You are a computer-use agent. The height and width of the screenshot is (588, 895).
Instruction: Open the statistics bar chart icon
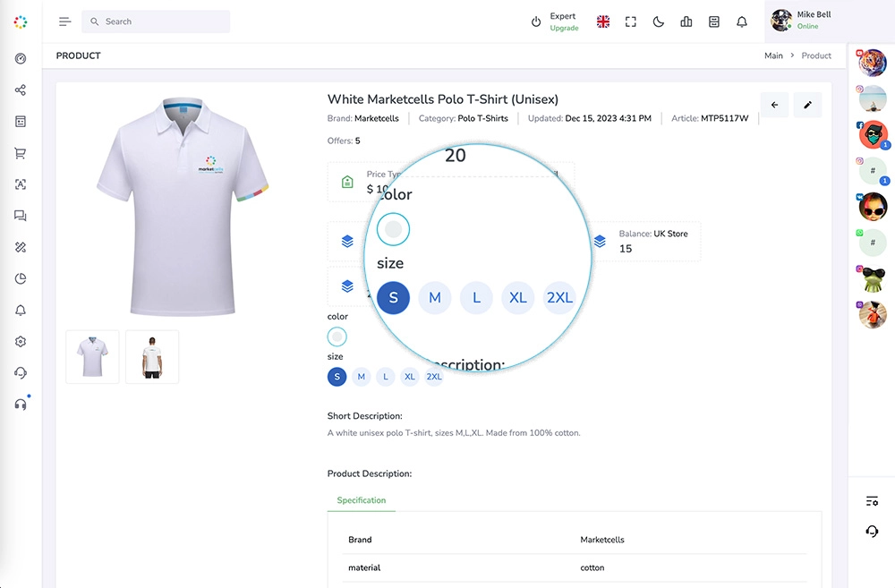(x=686, y=21)
